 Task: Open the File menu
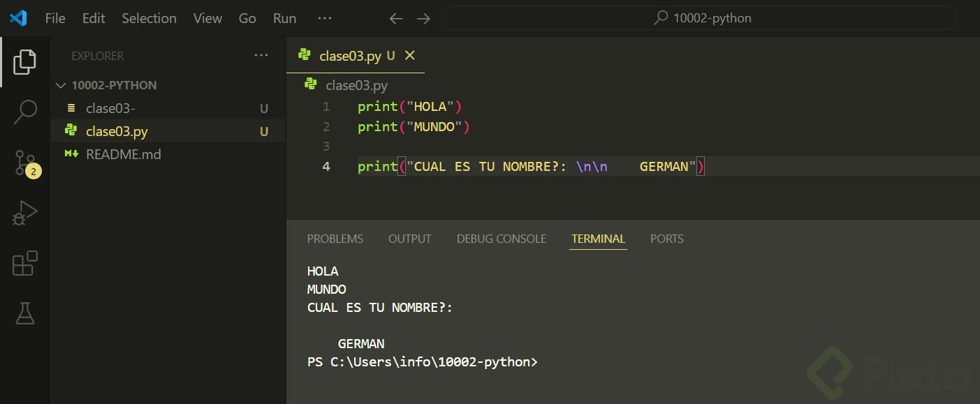55,19
